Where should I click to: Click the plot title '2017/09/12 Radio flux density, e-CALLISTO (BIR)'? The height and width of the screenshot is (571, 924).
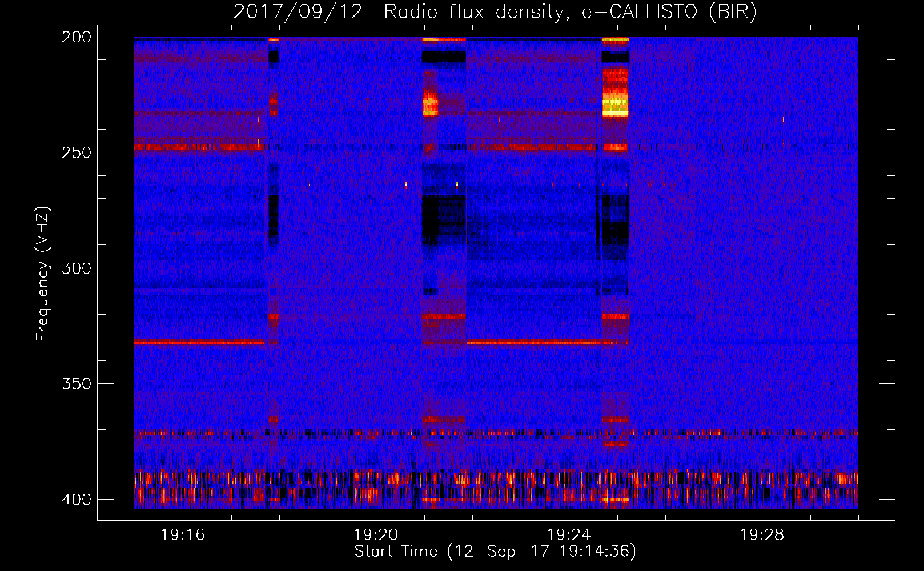pyautogui.click(x=496, y=11)
